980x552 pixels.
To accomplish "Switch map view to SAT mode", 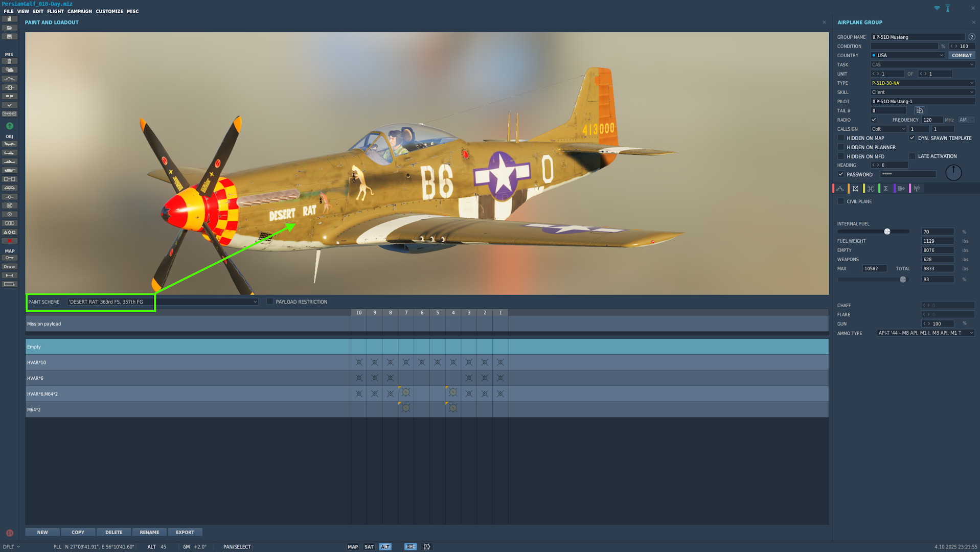I will click(x=369, y=546).
